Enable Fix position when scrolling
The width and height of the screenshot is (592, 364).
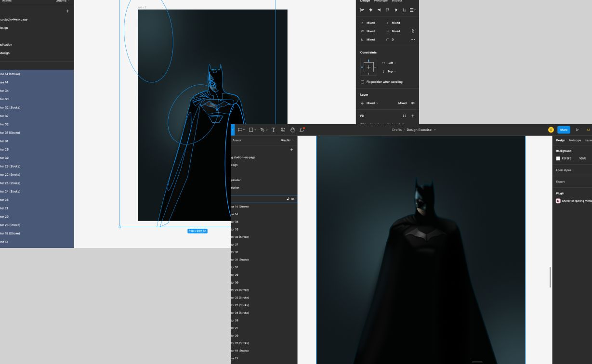click(x=362, y=82)
